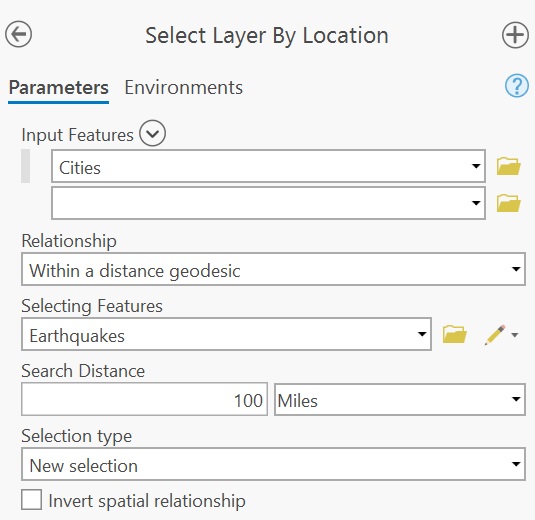The height and width of the screenshot is (520, 535).
Task: Click the Select Layer By Location title
Action: (267, 36)
